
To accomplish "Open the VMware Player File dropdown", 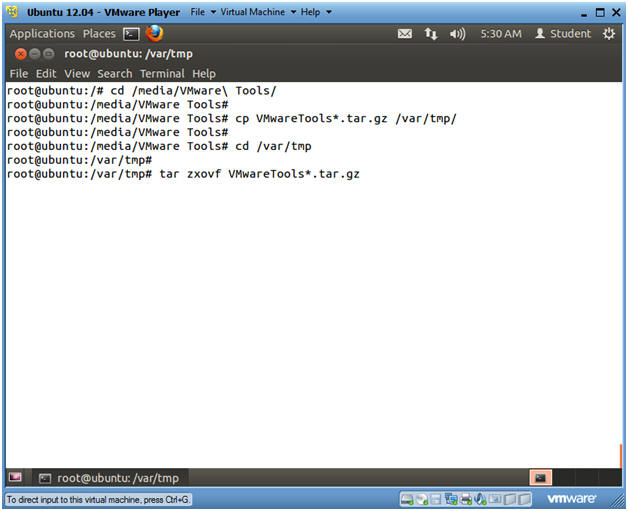I will click(x=203, y=12).
